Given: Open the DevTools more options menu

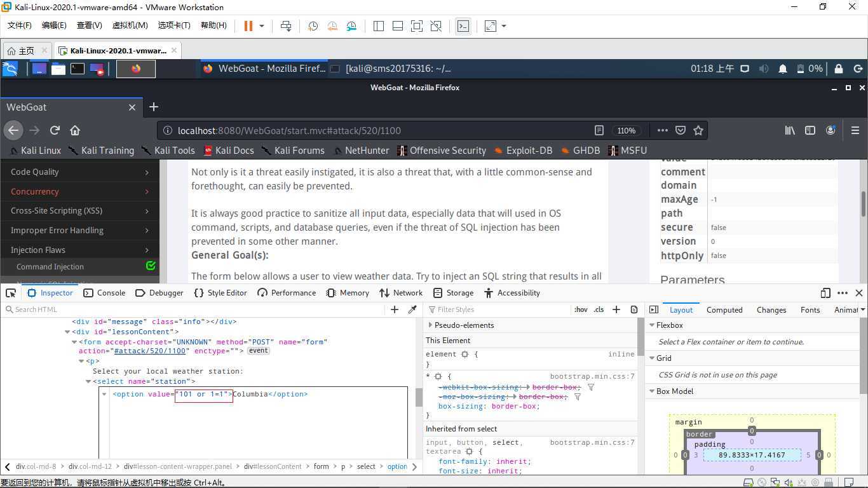Looking at the screenshot, I should 843,293.
